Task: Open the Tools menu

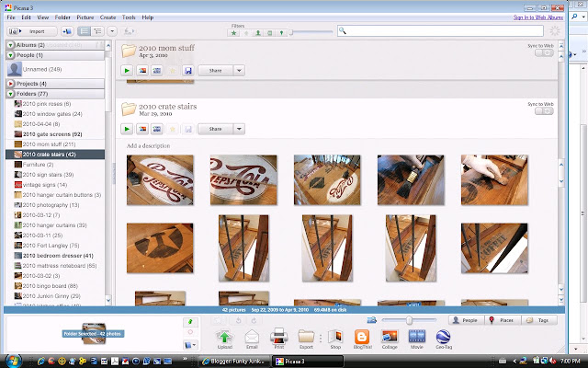Action: click(129, 17)
